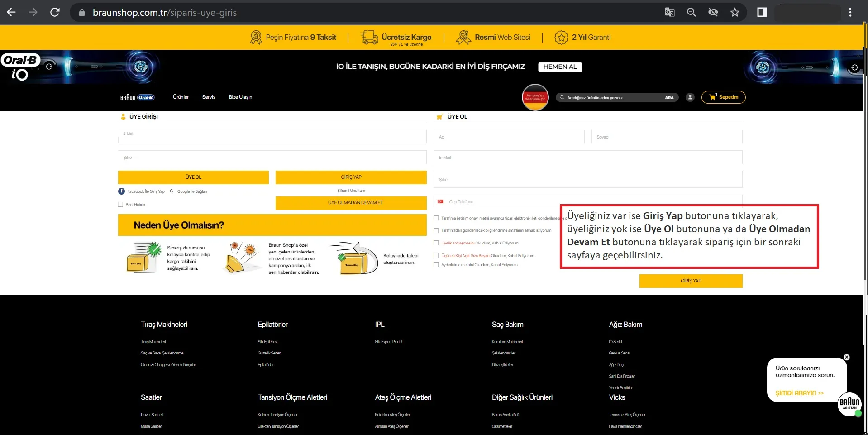The image size is (868, 435).
Task: Toggle the Beni Hatırla checkbox
Action: (x=120, y=205)
